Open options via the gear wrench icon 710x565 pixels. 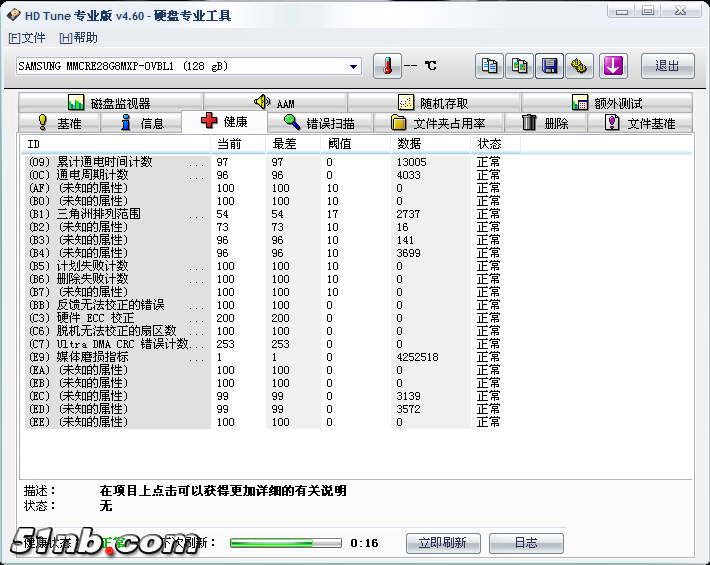click(579, 66)
